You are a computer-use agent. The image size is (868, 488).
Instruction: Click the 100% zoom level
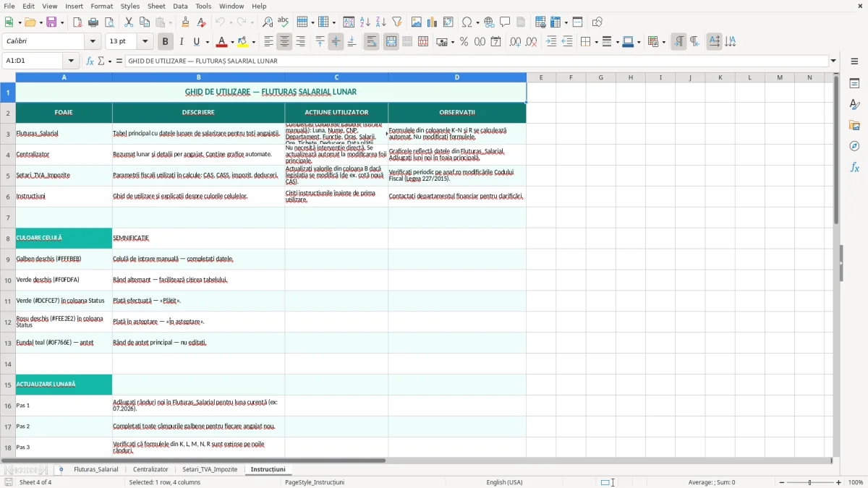click(855, 482)
